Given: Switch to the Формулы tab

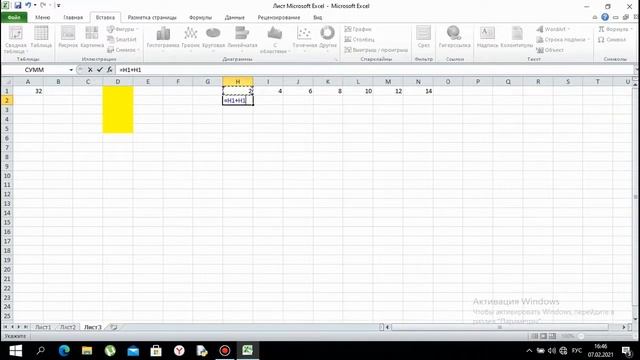Looking at the screenshot, I should click(x=200, y=18).
